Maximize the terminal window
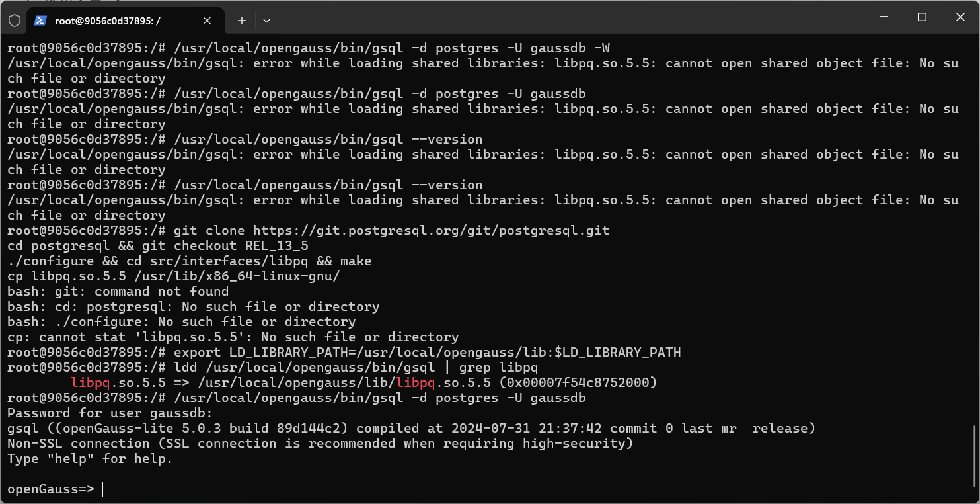 click(922, 17)
